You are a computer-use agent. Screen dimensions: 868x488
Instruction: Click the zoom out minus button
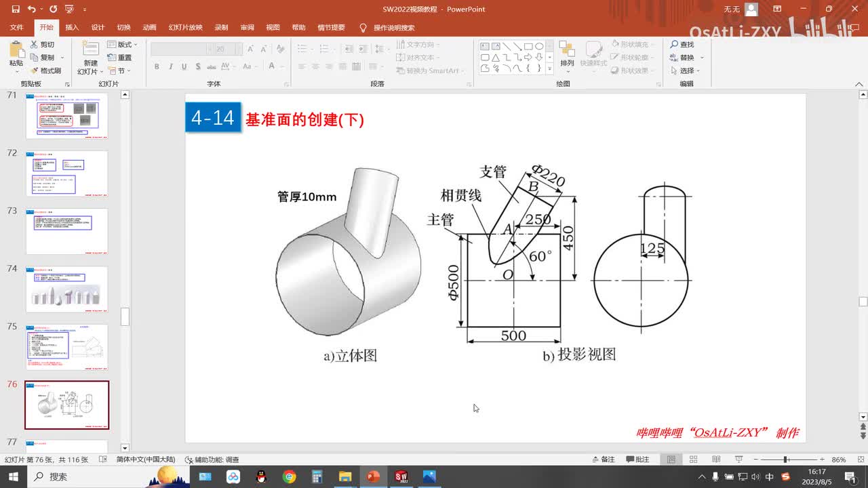pos(755,460)
